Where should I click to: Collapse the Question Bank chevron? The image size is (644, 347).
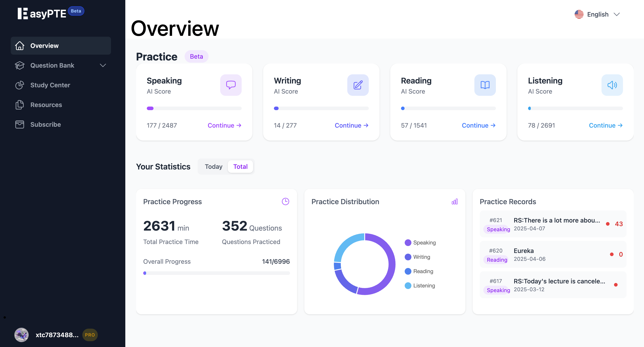(x=103, y=65)
